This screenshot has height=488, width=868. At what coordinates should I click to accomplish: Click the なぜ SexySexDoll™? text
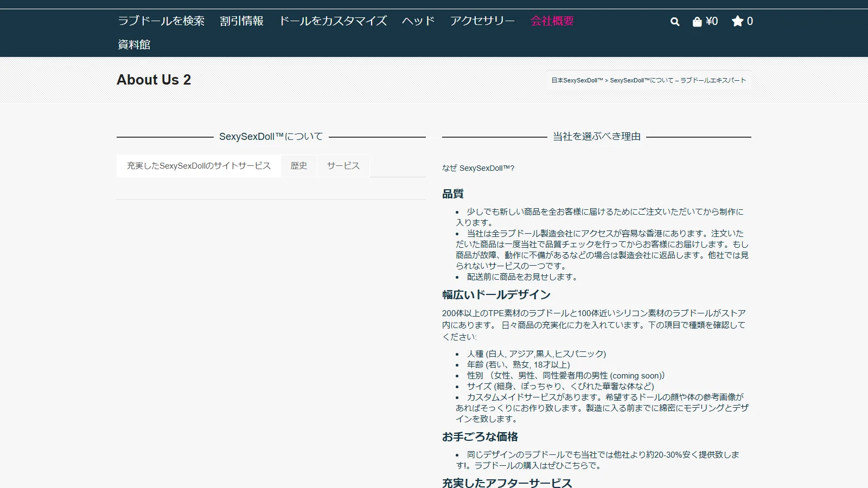click(x=478, y=168)
